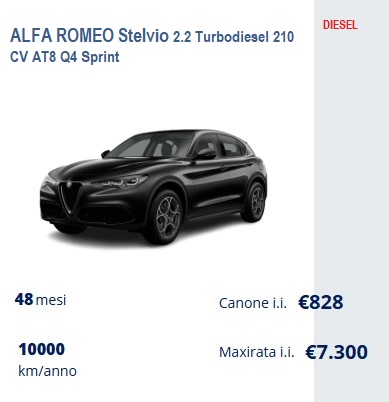Click the red DIESEL fuel label
This screenshot has width=389, height=402.
tap(340, 25)
